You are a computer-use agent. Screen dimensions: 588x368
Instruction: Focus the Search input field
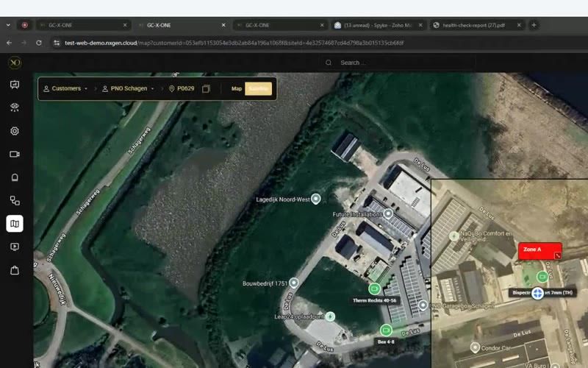(399, 63)
